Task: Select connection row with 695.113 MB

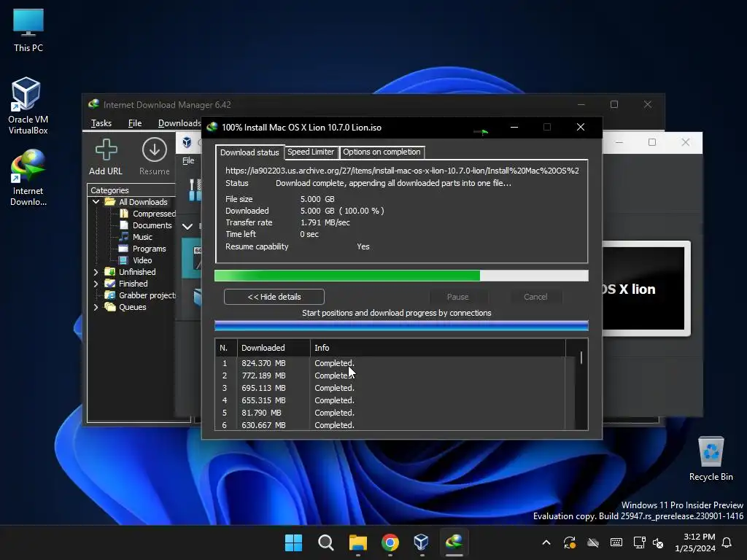Action: [x=390, y=388]
